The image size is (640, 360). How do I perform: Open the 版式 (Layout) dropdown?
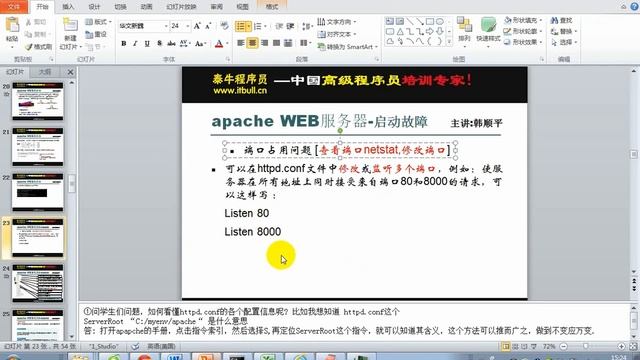pyautogui.click(x=98, y=22)
